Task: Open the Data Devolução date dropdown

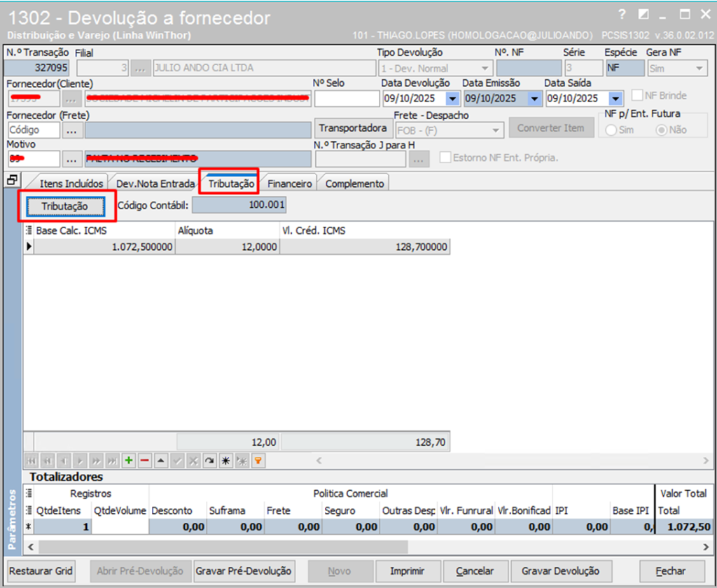Action: [x=452, y=99]
